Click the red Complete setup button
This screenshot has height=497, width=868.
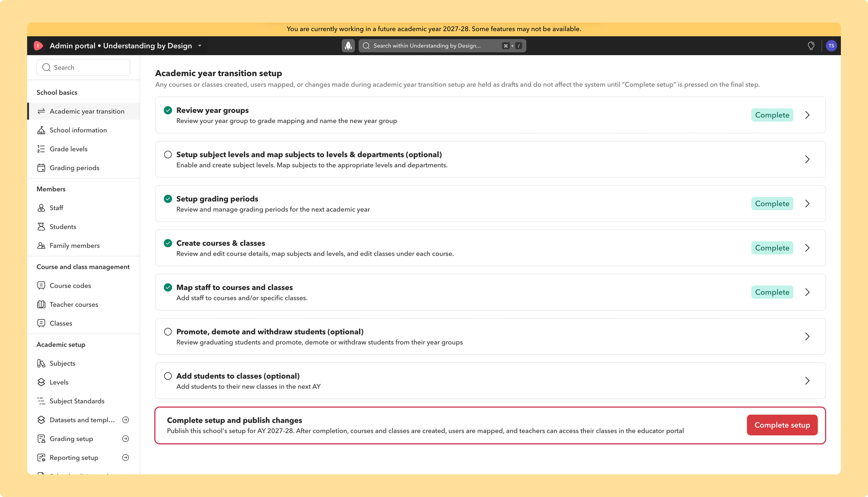coord(782,425)
